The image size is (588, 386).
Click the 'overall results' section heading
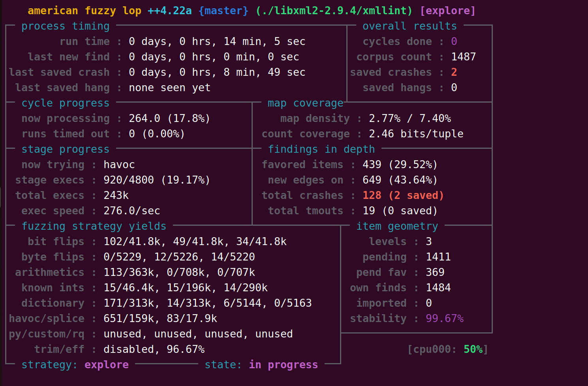point(410,26)
